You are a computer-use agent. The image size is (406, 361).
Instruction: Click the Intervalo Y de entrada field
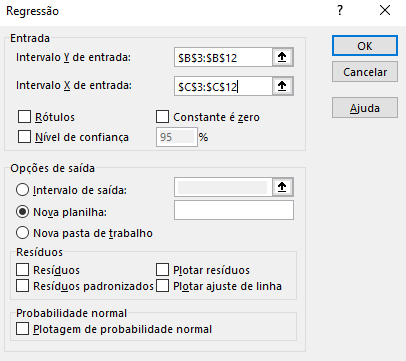(x=223, y=57)
